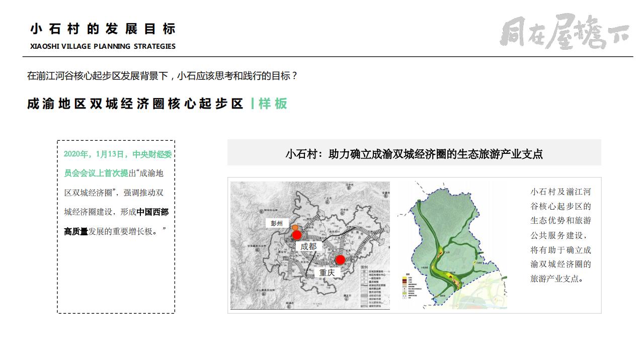Image resolution: width=644 pixels, height=362 pixels.
Task: Click the 彭州 label on the map
Action: coord(276,223)
